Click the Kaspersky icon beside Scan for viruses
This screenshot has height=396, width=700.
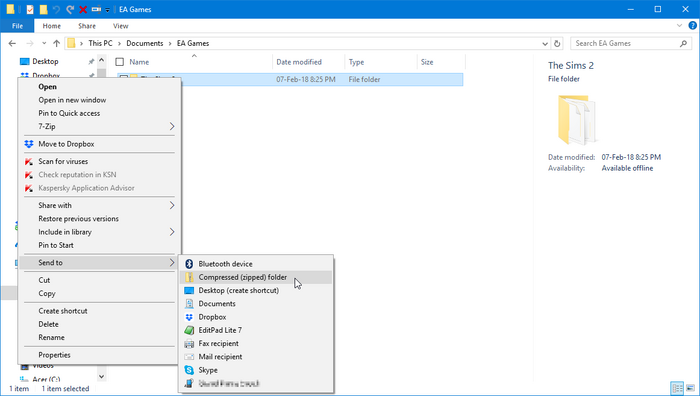[29, 162]
